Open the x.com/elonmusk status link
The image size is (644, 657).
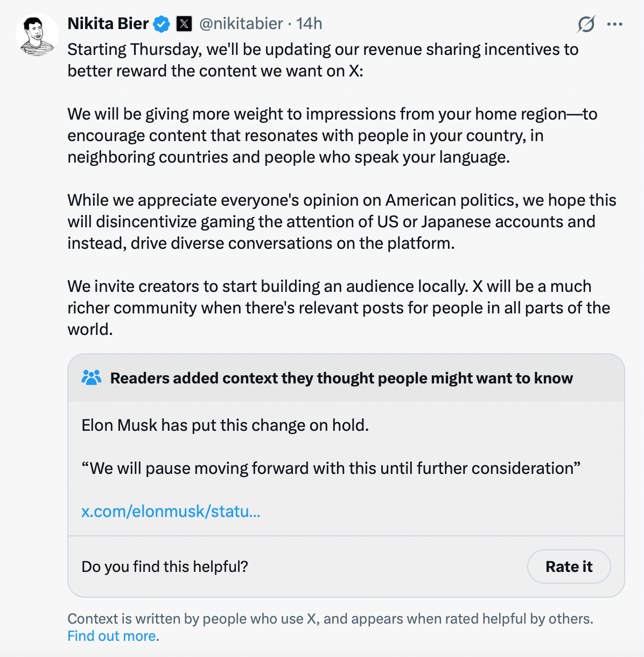171,512
